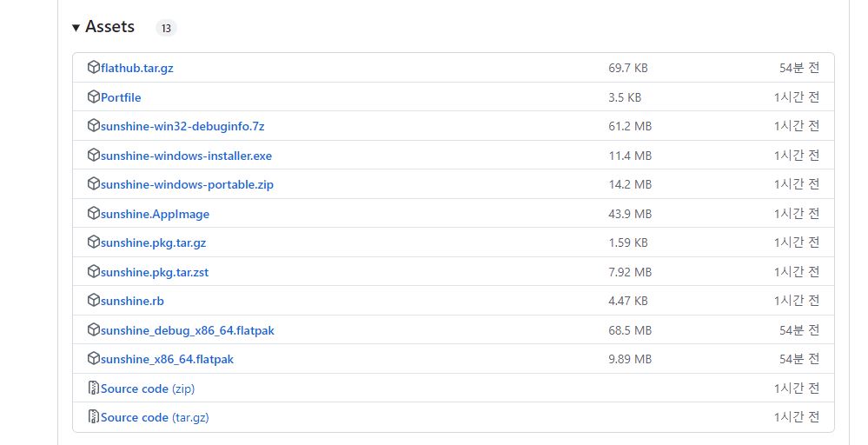Image resolution: width=868 pixels, height=445 pixels.
Task: Click package icon beside sunshine-win32-debuginfo.7z
Action: (x=94, y=126)
